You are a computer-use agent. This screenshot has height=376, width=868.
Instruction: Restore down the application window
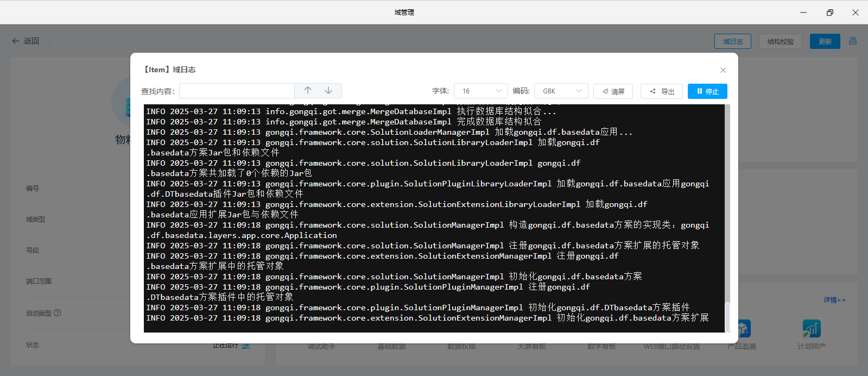coord(829,12)
